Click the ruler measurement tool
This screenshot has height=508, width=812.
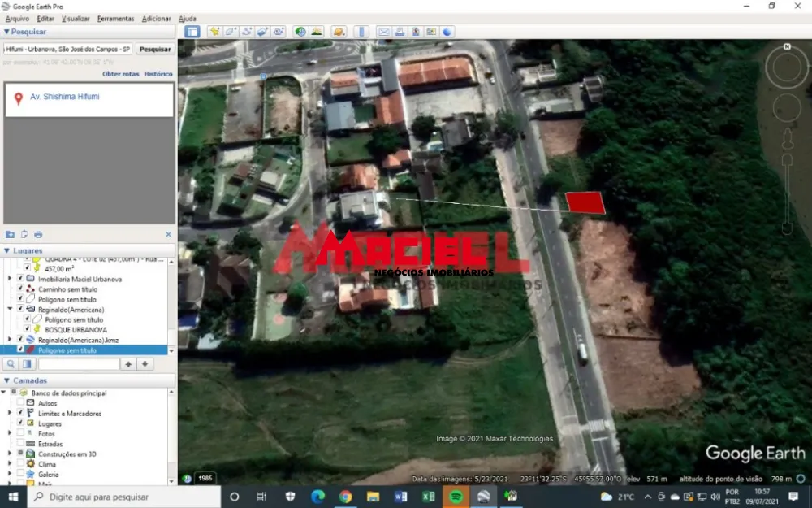[361, 32]
